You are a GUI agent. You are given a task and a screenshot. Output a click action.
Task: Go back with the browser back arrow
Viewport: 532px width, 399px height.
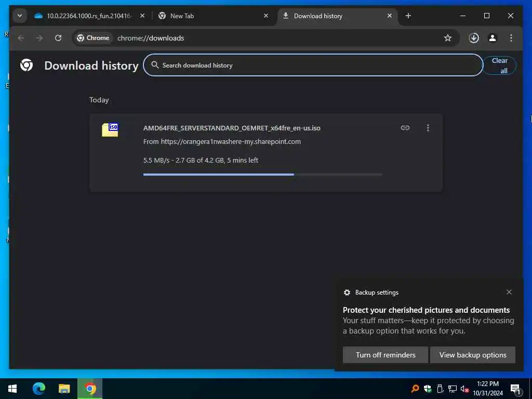coord(21,38)
